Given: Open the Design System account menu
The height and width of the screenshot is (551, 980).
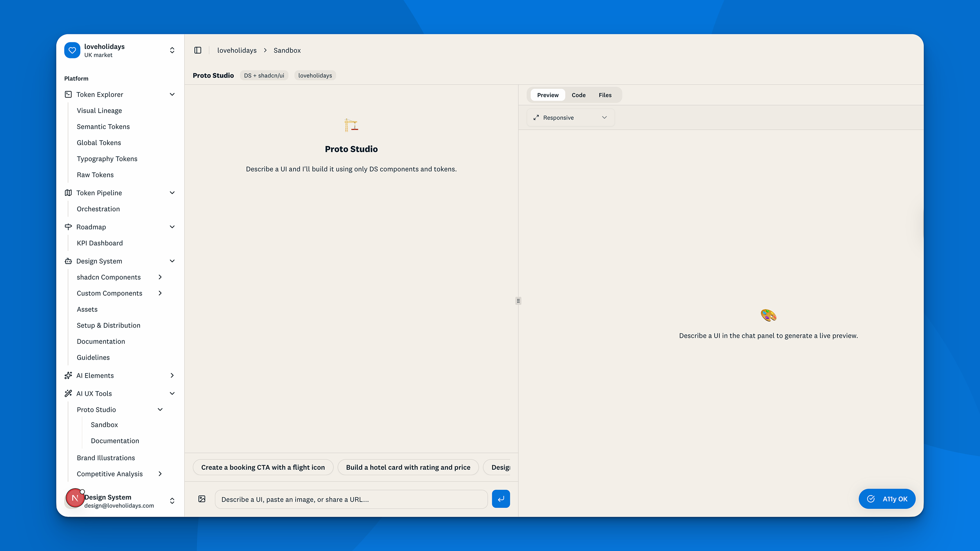Looking at the screenshot, I should (172, 501).
